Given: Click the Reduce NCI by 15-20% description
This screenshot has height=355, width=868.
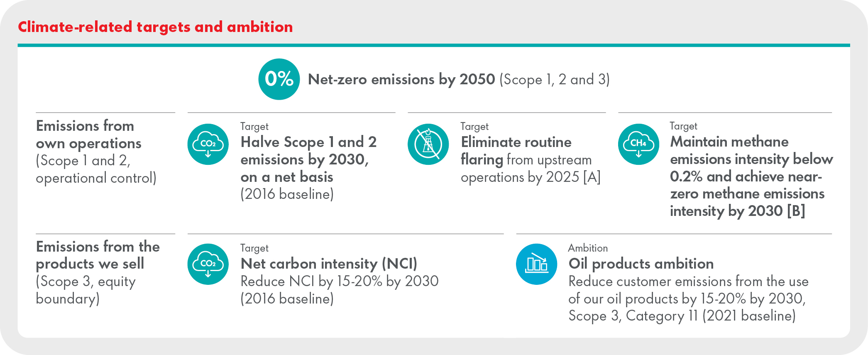Looking at the screenshot, I should [x=339, y=281].
